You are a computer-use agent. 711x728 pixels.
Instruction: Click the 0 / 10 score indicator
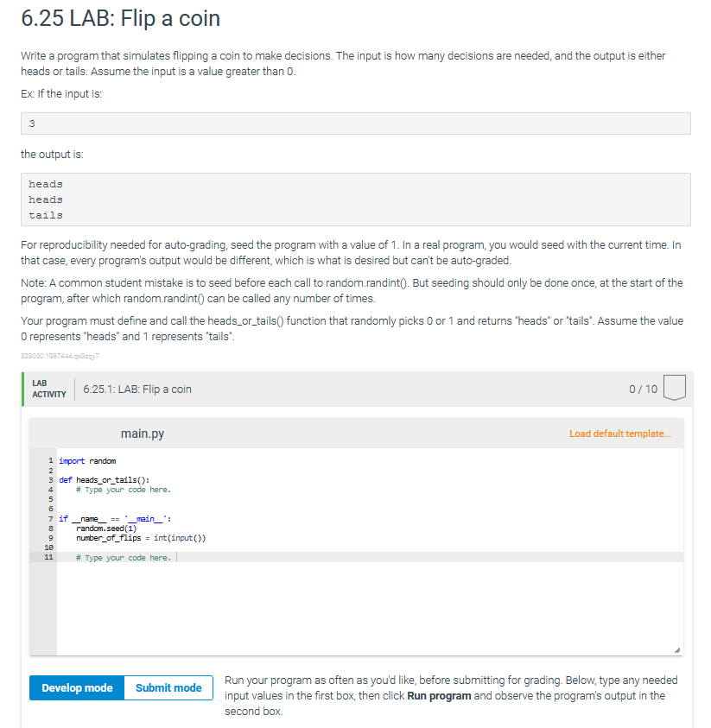pyautogui.click(x=644, y=389)
